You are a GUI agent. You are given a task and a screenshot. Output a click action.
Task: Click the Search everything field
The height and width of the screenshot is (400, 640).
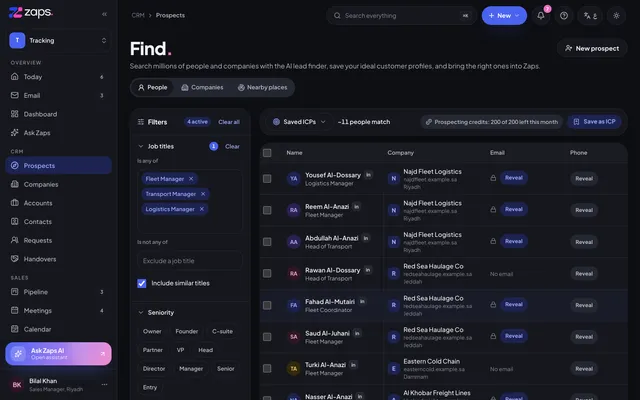(401, 16)
